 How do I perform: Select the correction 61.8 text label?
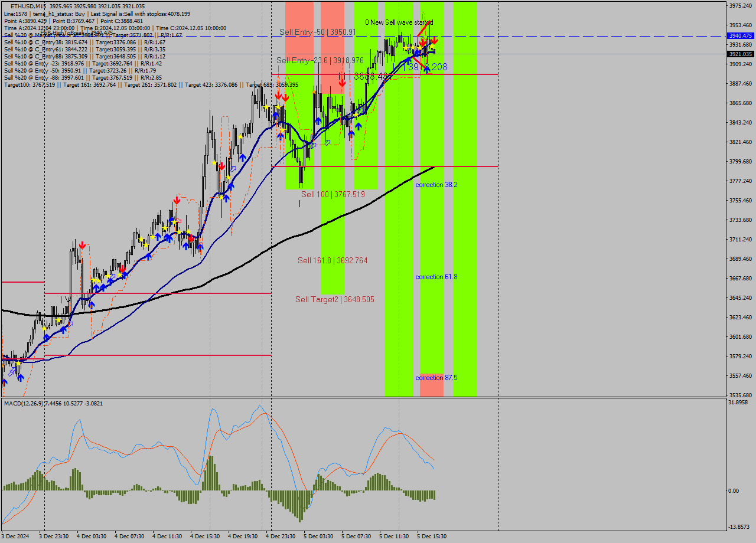tap(437, 277)
